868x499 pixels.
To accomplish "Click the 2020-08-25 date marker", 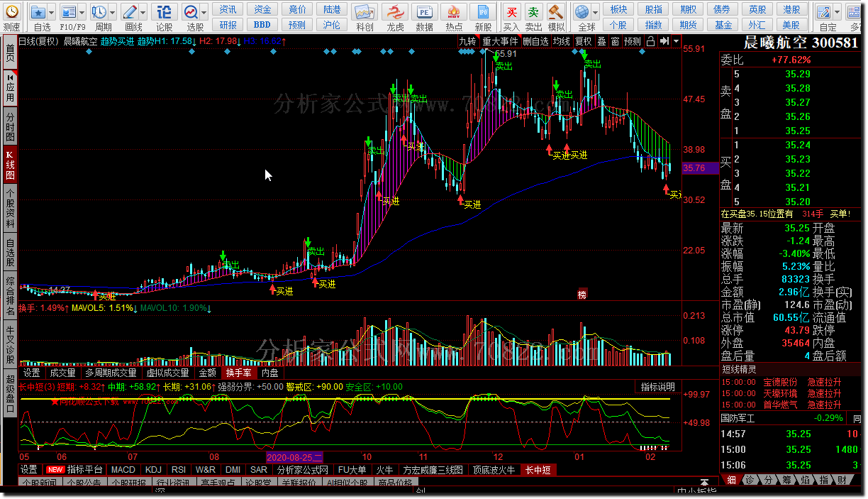I will tap(294, 457).
